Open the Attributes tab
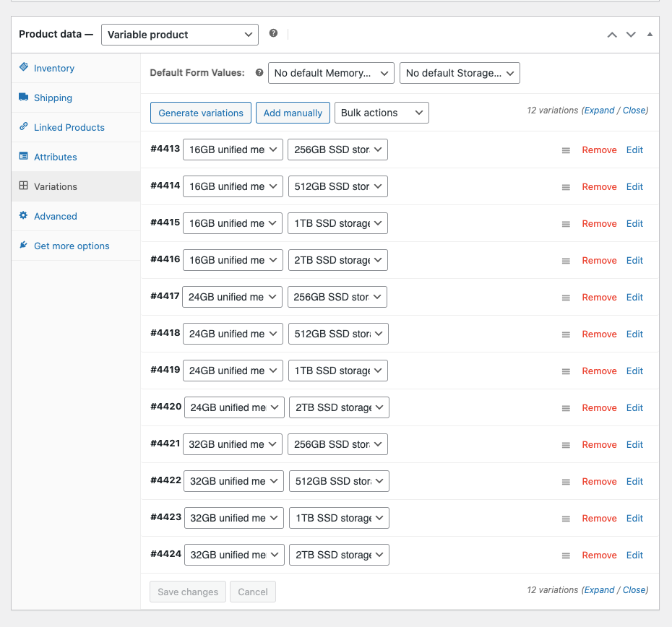Screen dimensions: 672x627 coord(55,157)
